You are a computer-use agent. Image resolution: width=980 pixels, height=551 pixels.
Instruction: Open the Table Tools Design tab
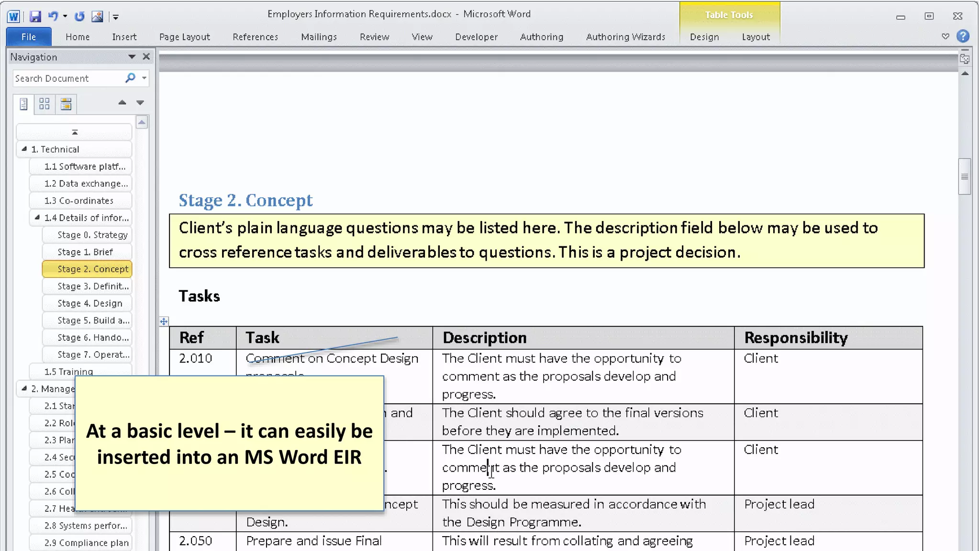[x=704, y=37]
